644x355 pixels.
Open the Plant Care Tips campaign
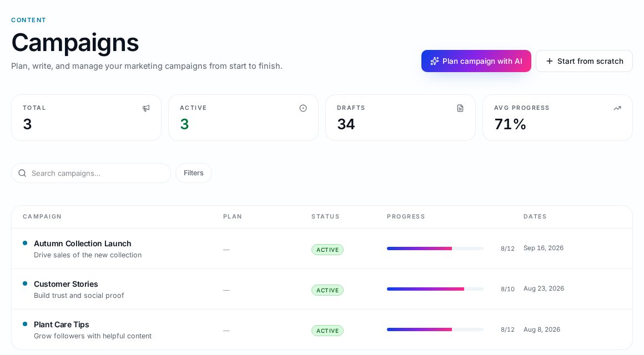61,324
